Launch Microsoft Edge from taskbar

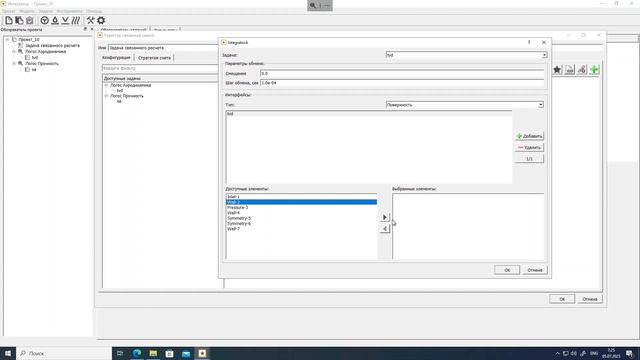pos(137,353)
